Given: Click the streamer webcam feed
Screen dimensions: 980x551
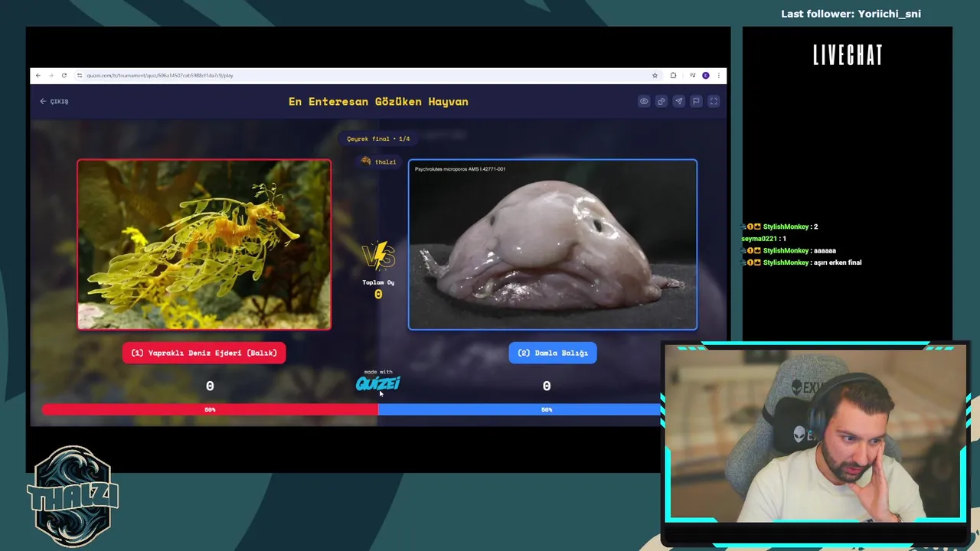Looking at the screenshot, I should pyautogui.click(x=815, y=433).
